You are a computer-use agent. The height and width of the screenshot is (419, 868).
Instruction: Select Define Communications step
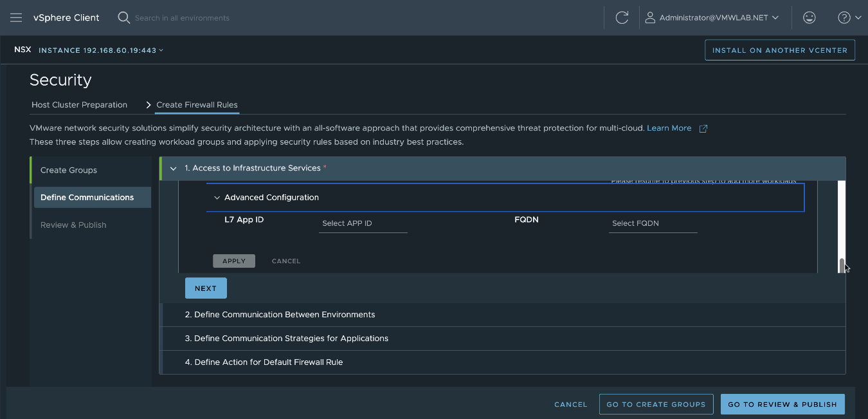(x=93, y=198)
